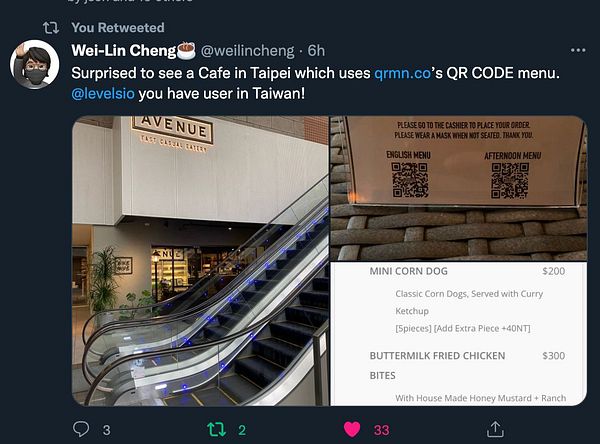View the QR code menu sign photo
The width and height of the screenshot is (600, 444).
pyautogui.click(x=458, y=188)
